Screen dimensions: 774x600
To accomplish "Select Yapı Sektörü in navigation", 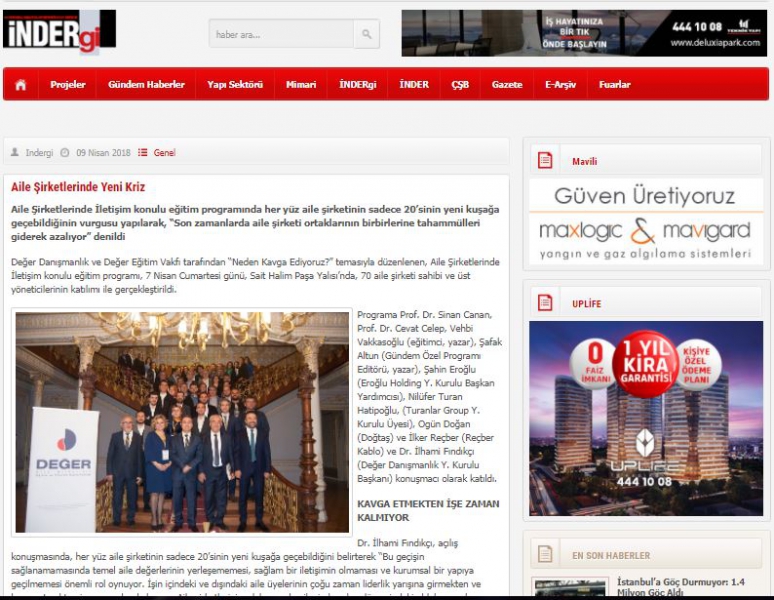I will coord(235,85).
